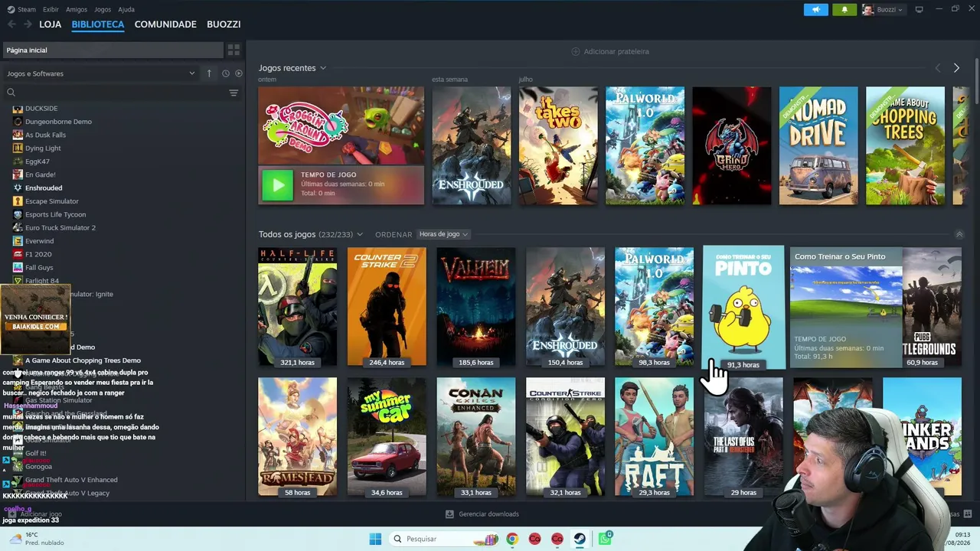This screenshot has height=551, width=980.
Task: Toggle the grid collections view button
Action: pyautogui.click(x=234, y=50)
